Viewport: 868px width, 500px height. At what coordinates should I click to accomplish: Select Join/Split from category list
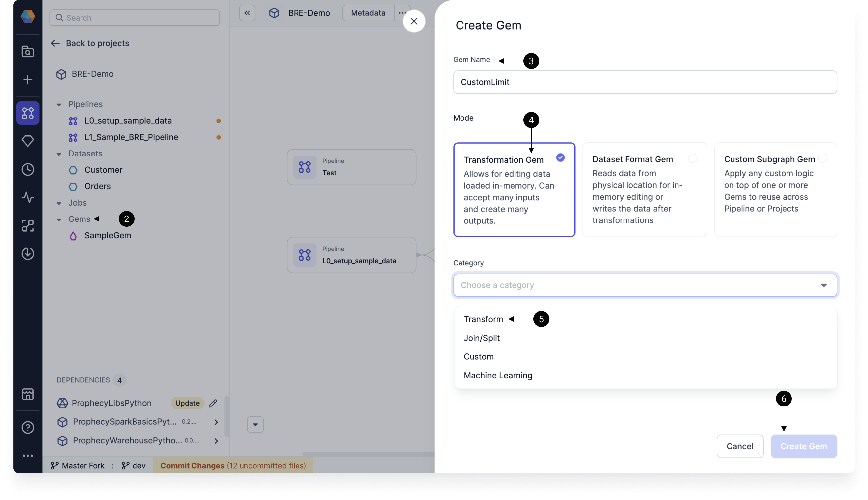point(481,337)
